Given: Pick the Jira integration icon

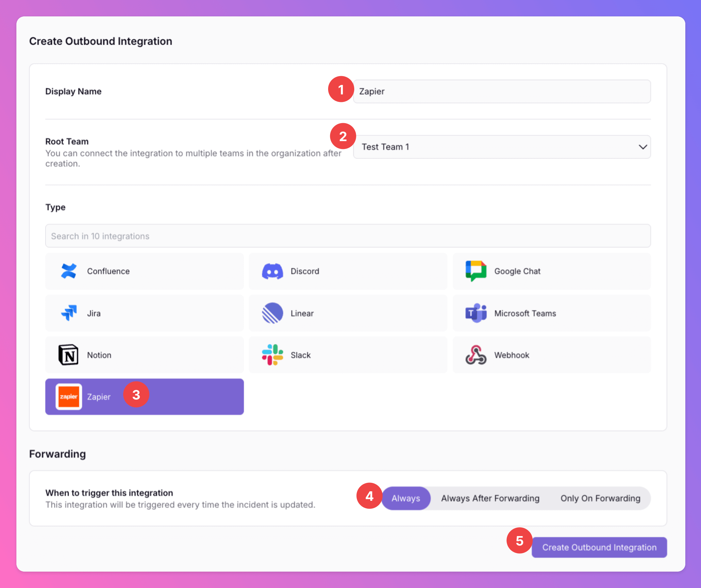Looking at the screenshot, I should 69,313.
